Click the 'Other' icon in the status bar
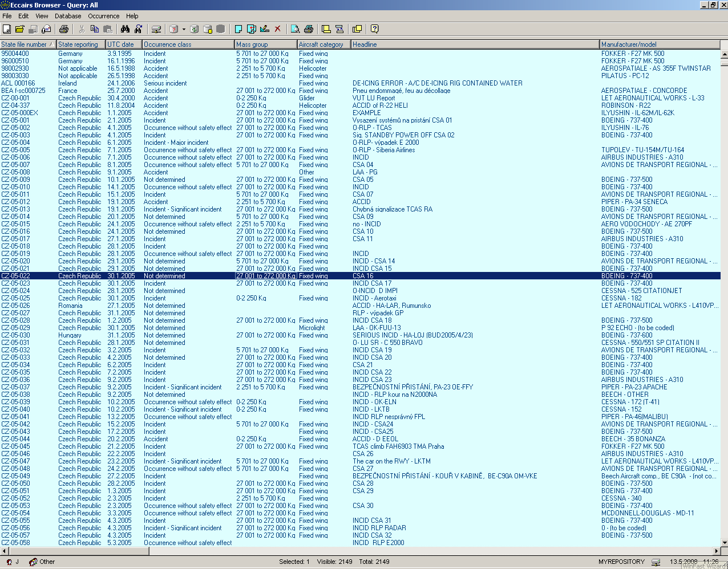 point(34,562)
